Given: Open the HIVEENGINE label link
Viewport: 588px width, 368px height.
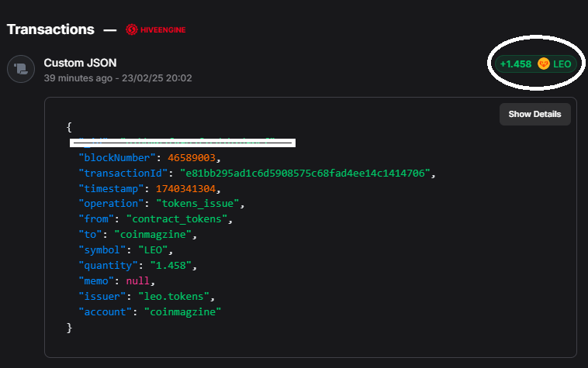Looking at the screenshot, I should point(163,30).
